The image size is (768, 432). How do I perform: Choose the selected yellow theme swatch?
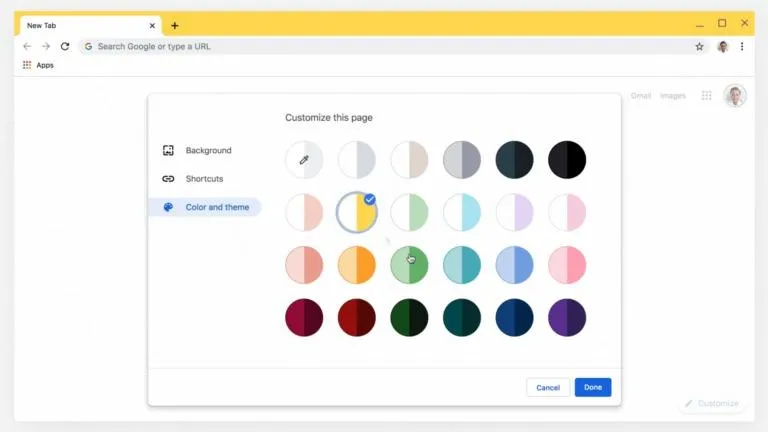(x=357, y=213)
